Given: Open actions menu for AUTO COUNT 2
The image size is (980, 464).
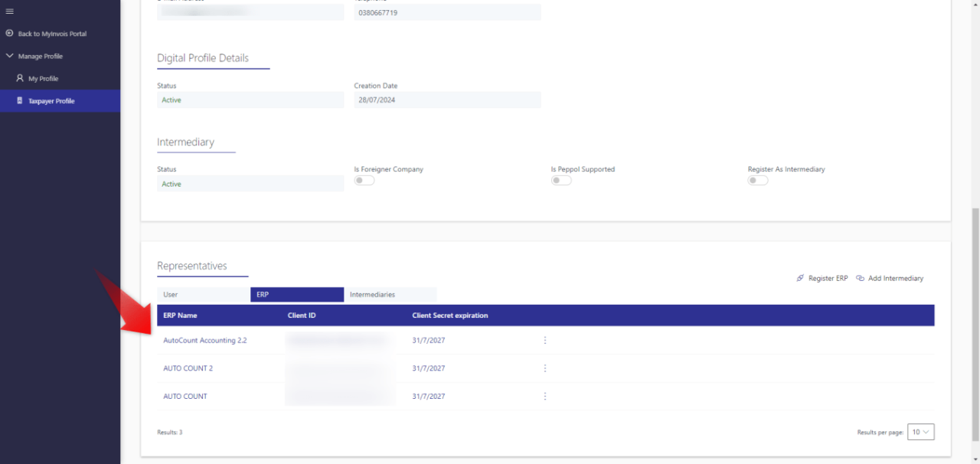Looking at the screenshot, I should [x=544, y=368].
